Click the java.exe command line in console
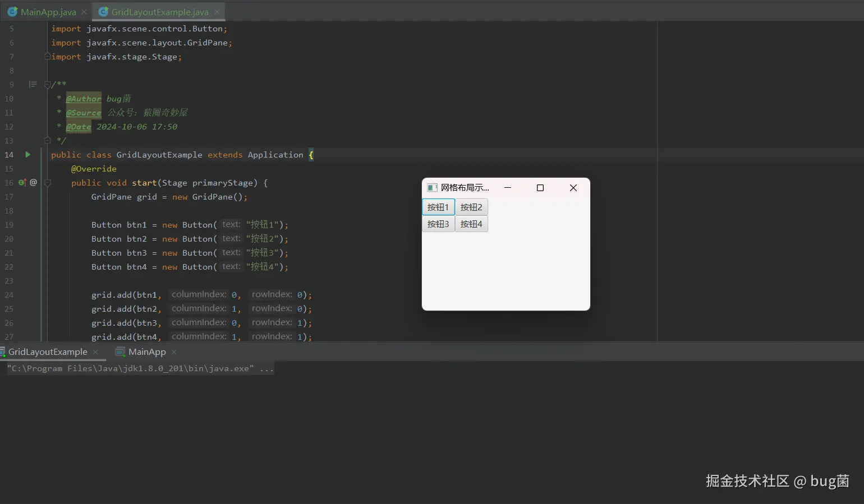This screenshot has height=504, width=864. pyautogui.click(x=140, y=368)
